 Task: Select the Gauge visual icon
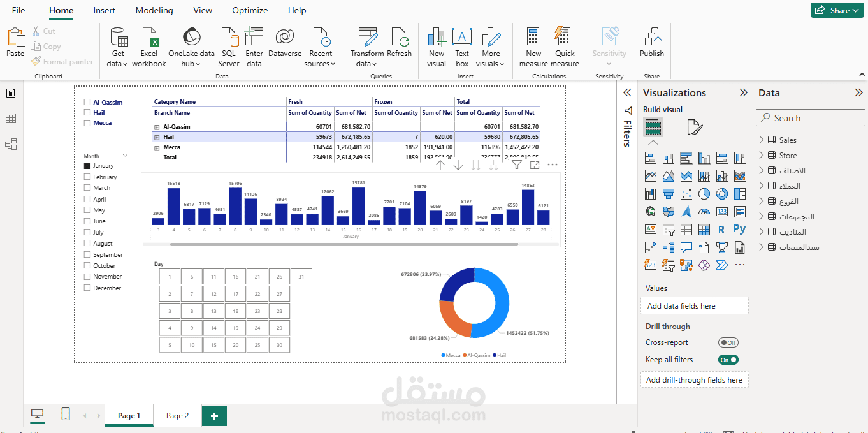(704, 212)
